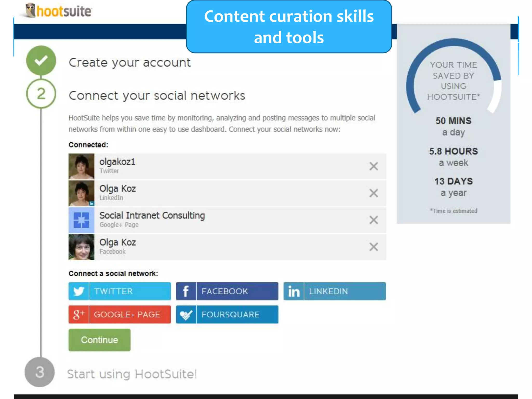This screenshot has height=399, width=532.
Task: Click the '5.8 HOURS a week' estimate
Action: point(454,157)
